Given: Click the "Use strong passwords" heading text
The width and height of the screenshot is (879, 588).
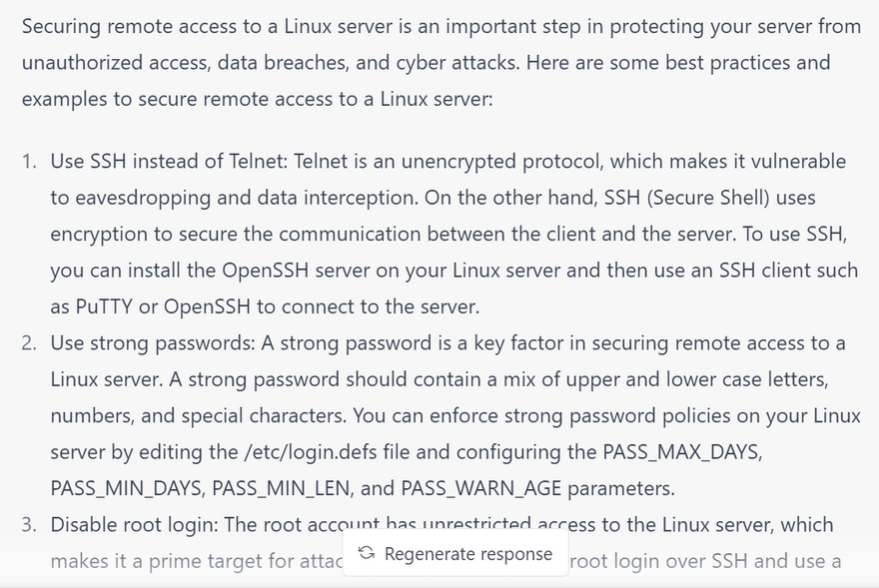Looking at the screenshot, I should coord(153,342).
